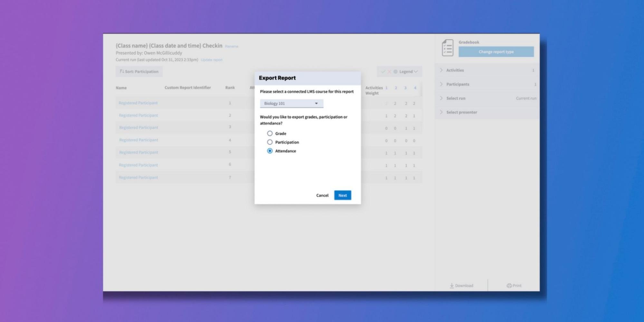Select the Attendance radio button
Viewport: 644px width, 322px height.
(270, 151)
